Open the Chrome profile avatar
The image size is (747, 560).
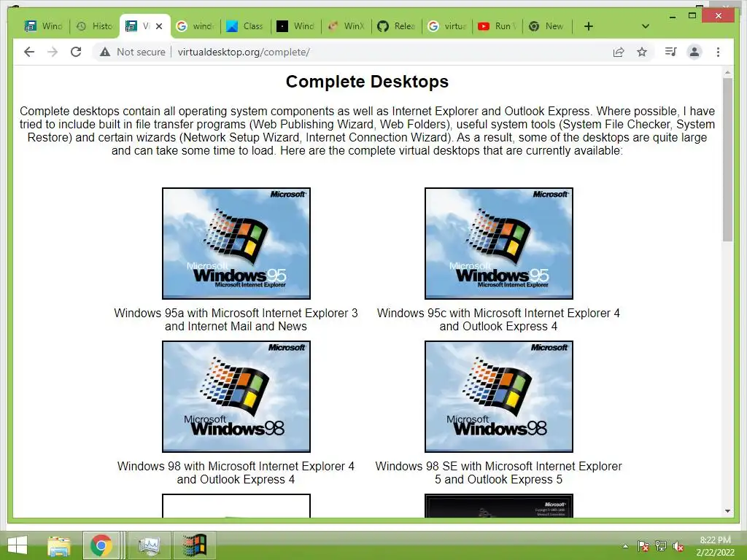pos(694,52)
